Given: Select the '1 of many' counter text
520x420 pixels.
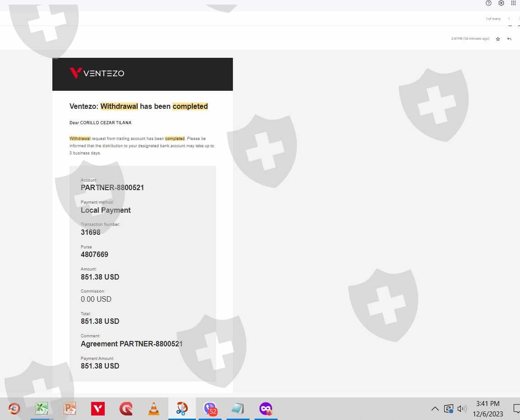Looking at the screenshot, I should 493,19.
